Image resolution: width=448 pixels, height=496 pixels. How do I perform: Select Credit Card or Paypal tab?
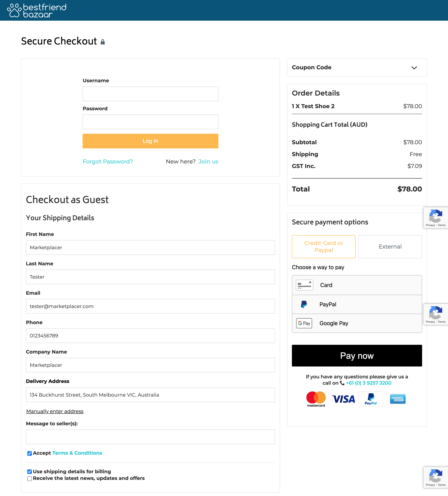click(x=324, y=247)
